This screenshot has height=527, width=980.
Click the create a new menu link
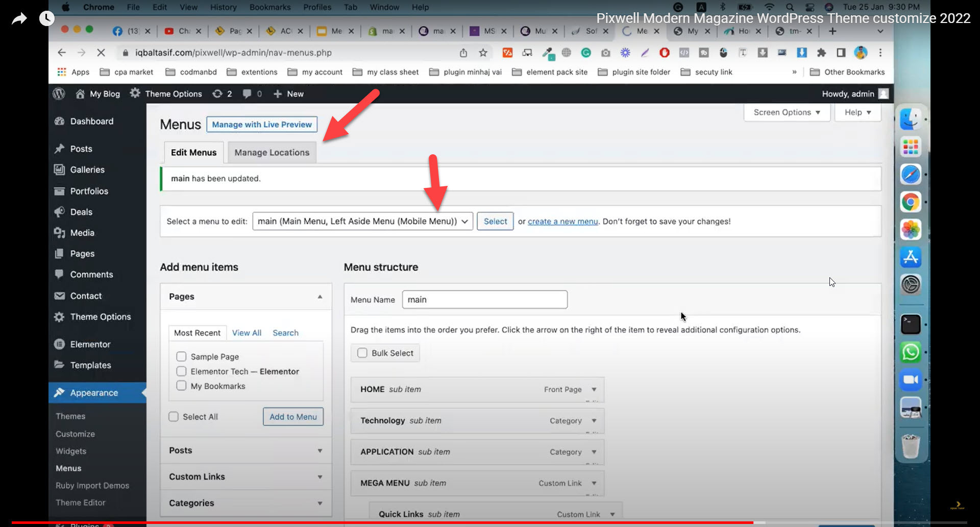[x=562, y=222]
